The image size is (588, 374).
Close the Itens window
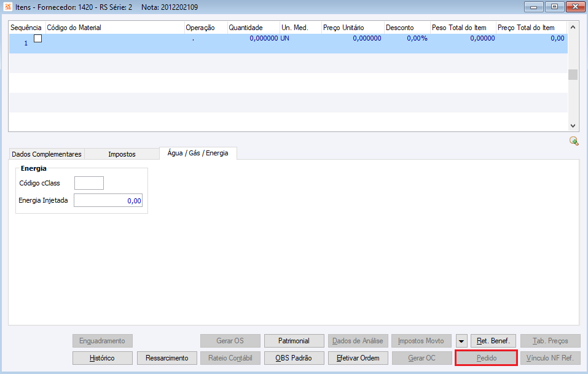coord(576,7)
